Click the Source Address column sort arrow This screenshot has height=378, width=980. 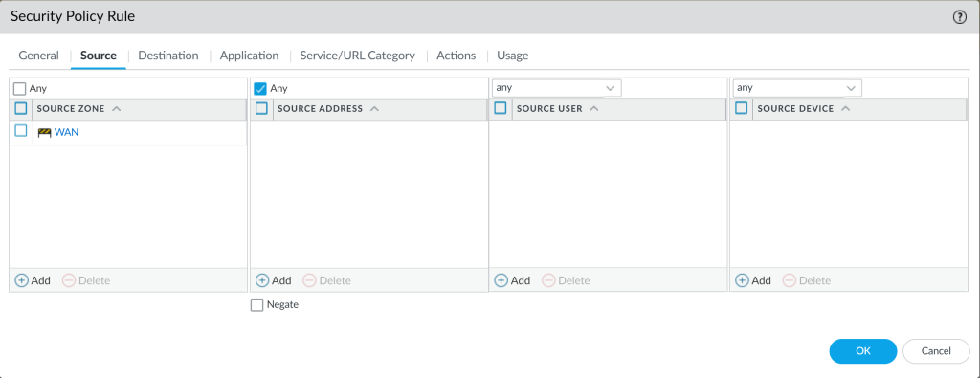[374, 109]
